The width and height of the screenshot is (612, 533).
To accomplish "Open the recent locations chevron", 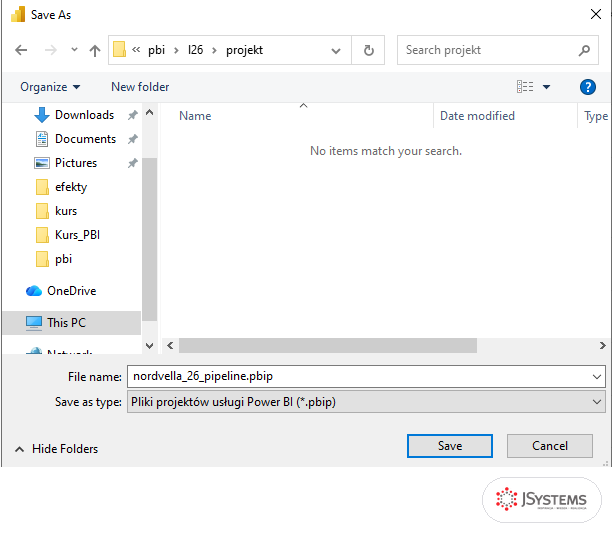I will click(x=74, y=50).
